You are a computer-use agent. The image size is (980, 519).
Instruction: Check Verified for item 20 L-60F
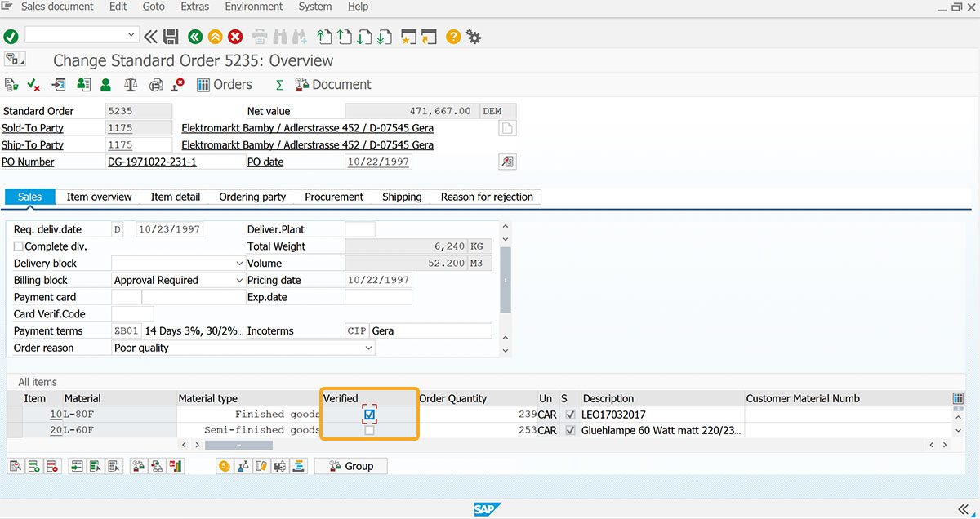[x=370, y=430]
